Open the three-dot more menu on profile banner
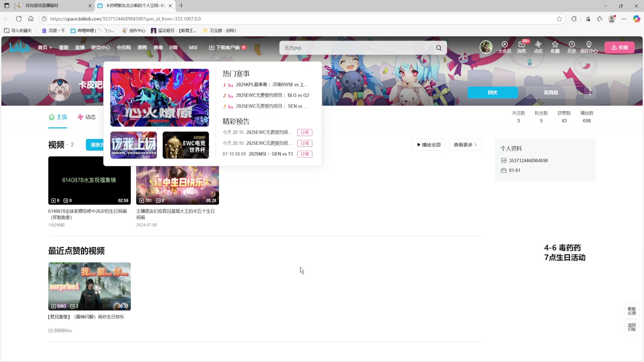 pyautogui.click(x=590, y=93)
